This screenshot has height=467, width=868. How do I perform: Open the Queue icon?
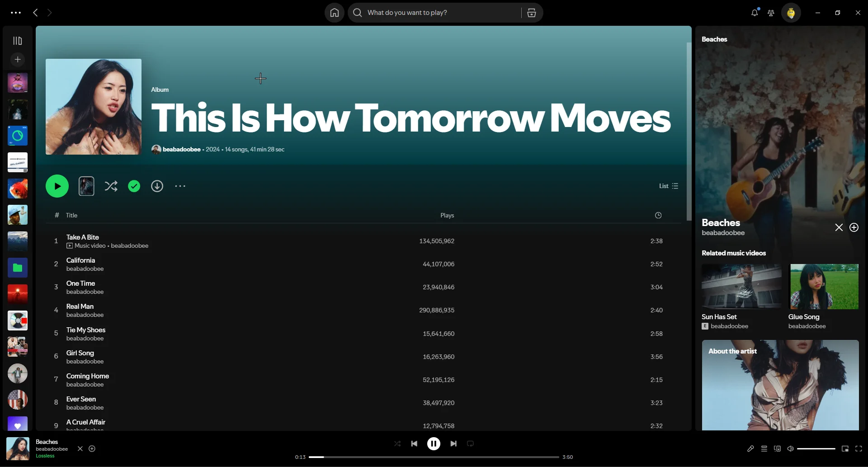coord(764,448)
